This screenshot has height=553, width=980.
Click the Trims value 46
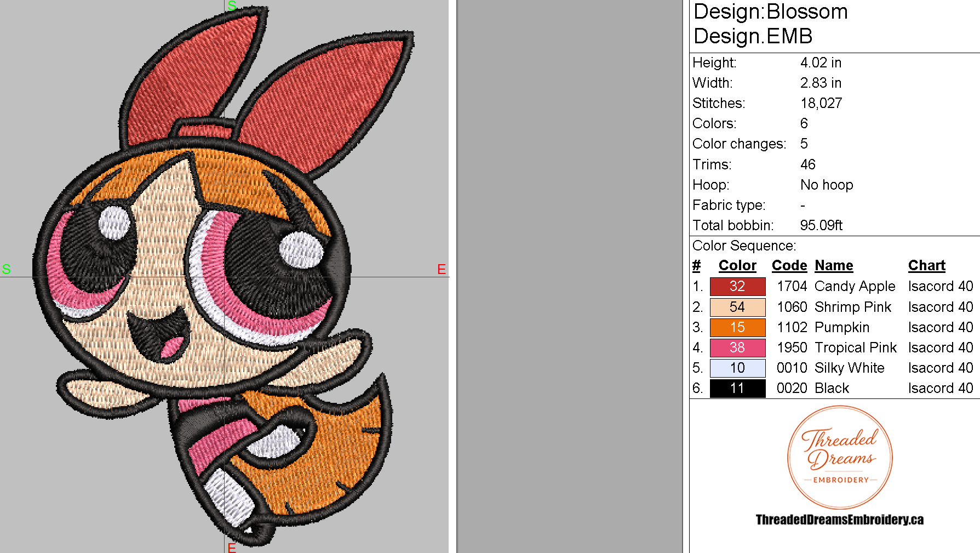point(808,164)
